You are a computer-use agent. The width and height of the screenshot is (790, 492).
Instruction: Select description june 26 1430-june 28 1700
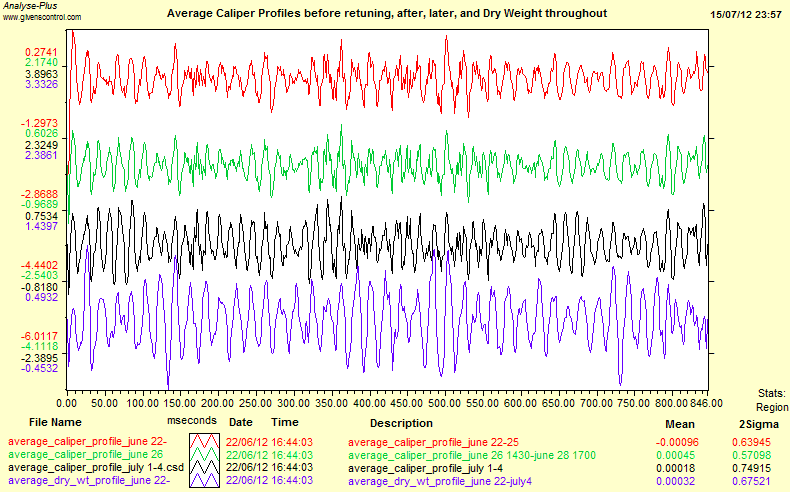coord(519,456)
